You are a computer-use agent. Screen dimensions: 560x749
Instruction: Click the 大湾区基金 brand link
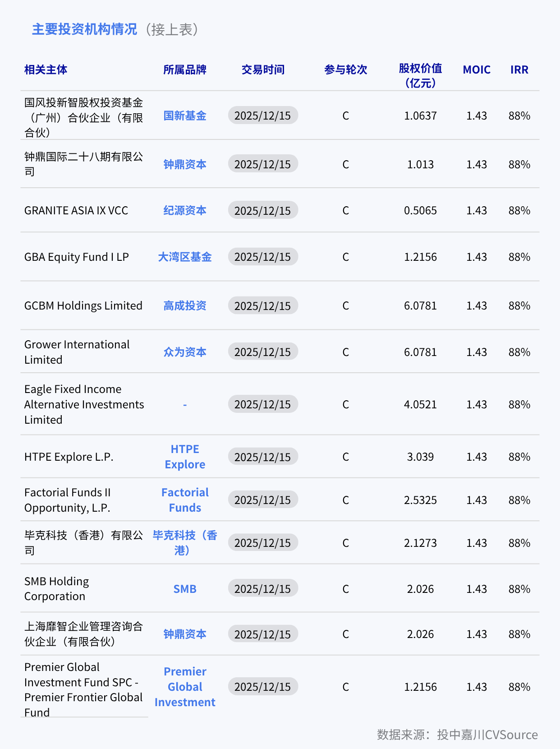185,257
